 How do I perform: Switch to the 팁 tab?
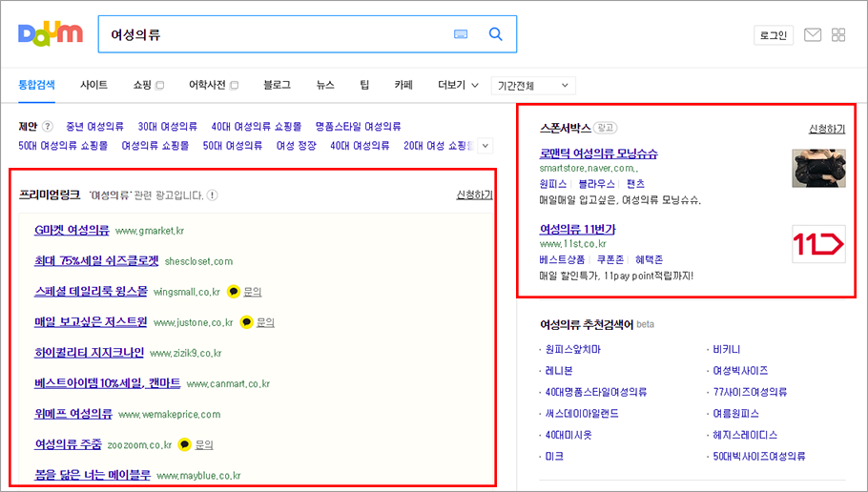coord(364,85)
